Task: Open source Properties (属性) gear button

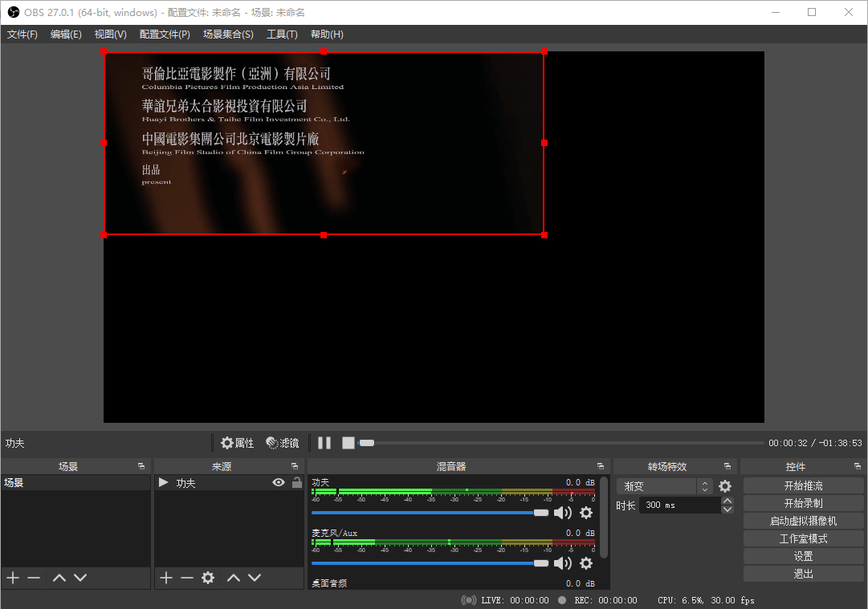Action: point(237,443)
